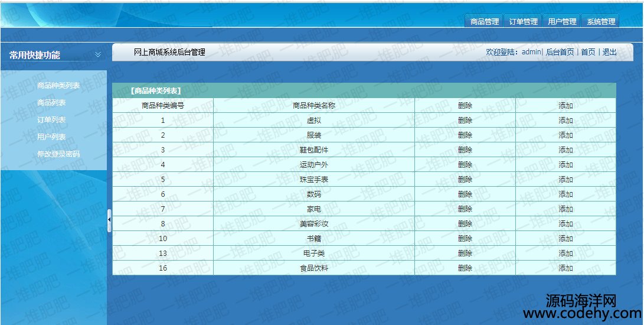The image size is (644, 325).
Task: Collapse sidebar with the left arrow handle
Action: point(109,220)
